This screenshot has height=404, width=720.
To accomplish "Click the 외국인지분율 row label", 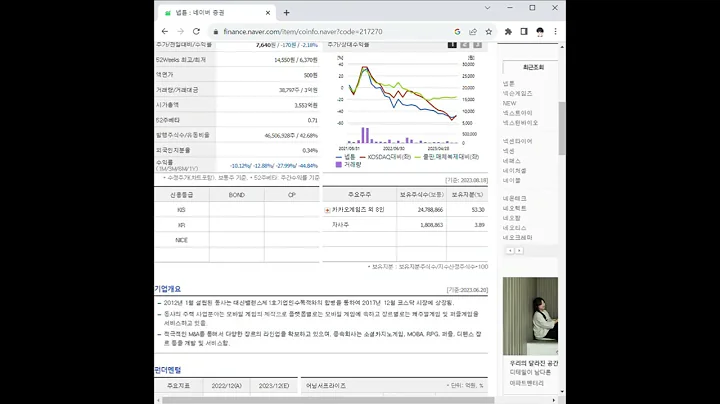I will click(173, 150).
